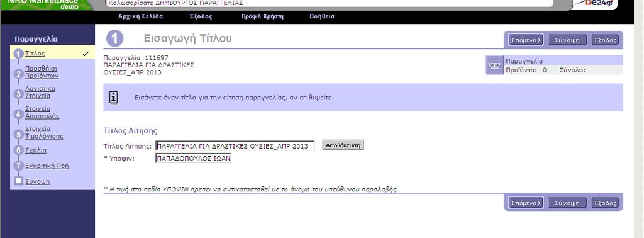Open the Στοιχεία Αποστολής step
The height and width of the screenshot is (238, 644).
pyautogui.click(x=42, y=112)
